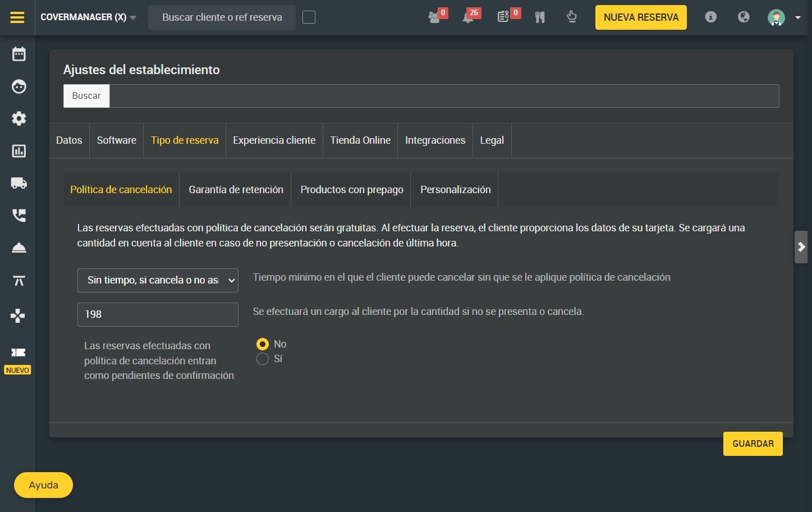
Task: Open the Garantía de retención subtab
Action: pyautogui.click(x=236, y=190)
